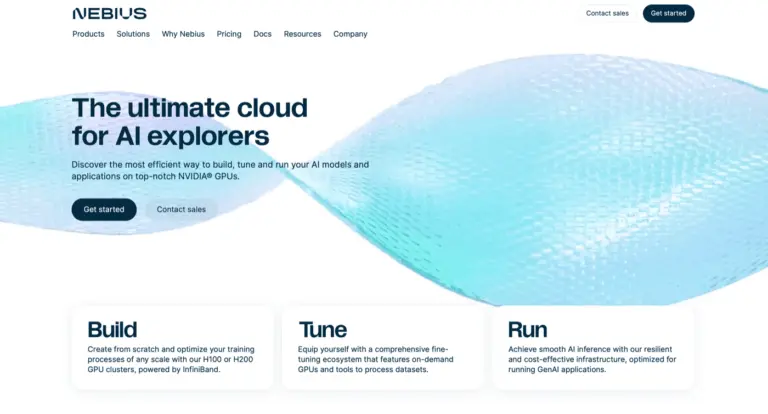Open the Tune card
This screenshot has height=414, width=768.
coord(383,348)
